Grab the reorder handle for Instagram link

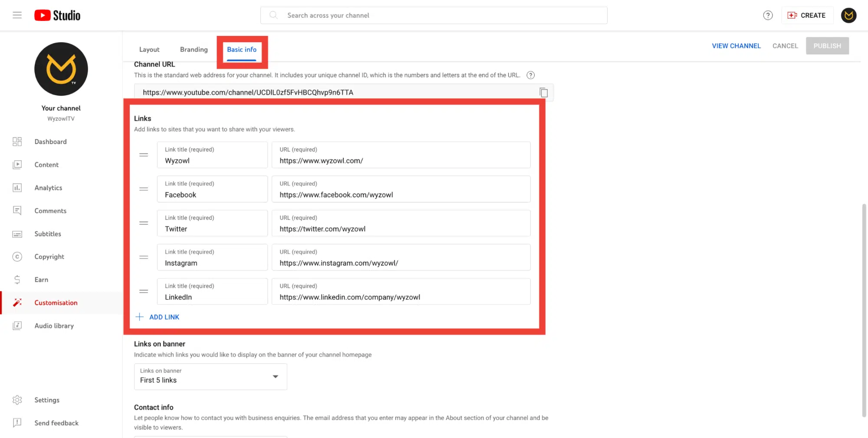pos(144,257)
